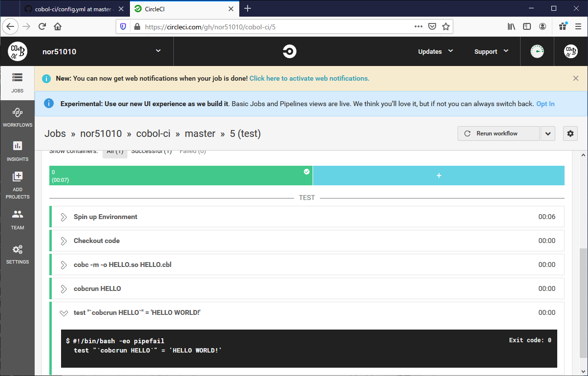The height and width of the screenshot is (376, 588).
Task: Open a new browser tab
Action: (248, 8)
